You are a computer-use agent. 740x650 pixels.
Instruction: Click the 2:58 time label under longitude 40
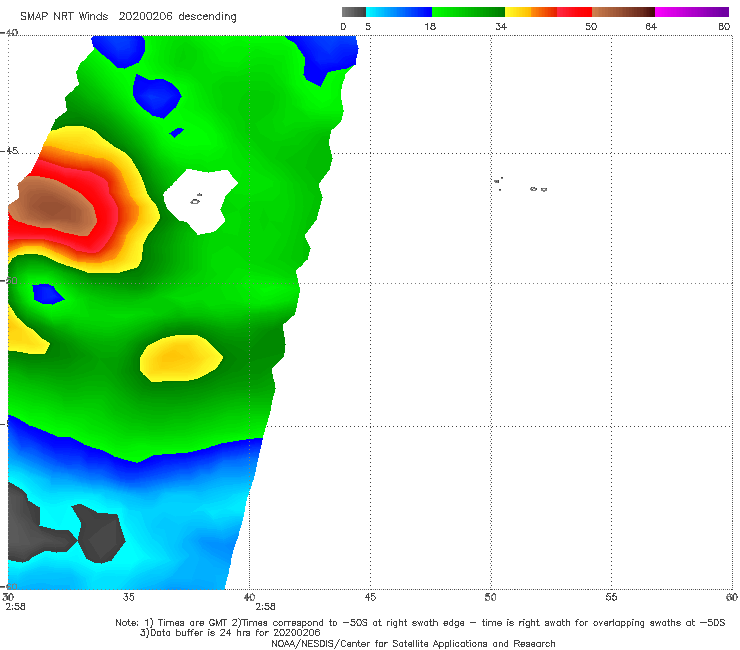[265, 607]
